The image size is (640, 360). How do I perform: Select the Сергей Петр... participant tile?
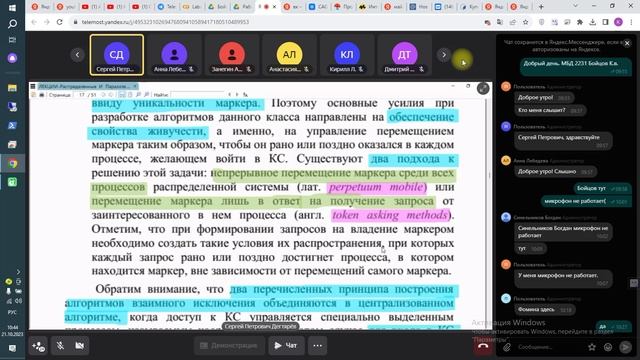(x=117, y=55)
